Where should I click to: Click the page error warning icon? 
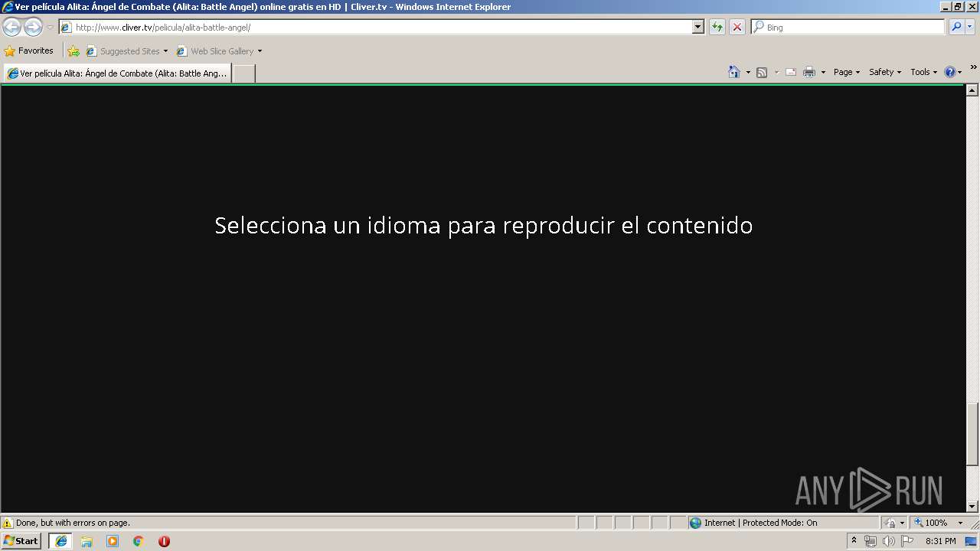coord(8,523)
